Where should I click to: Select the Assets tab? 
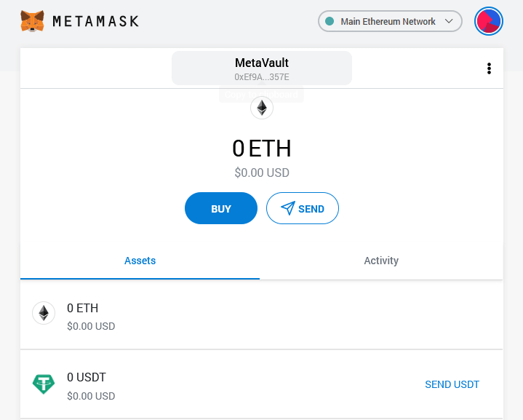pos(140,261)
